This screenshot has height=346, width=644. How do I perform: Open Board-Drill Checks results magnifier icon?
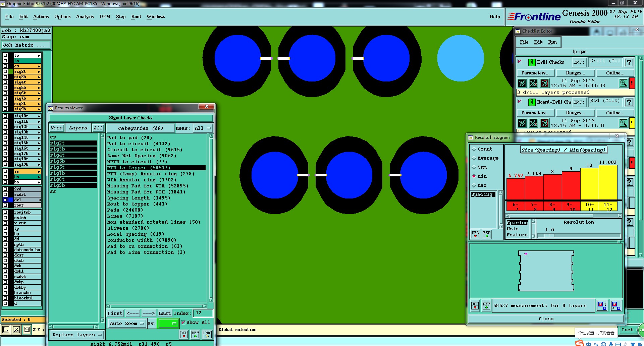click(623, 123)
